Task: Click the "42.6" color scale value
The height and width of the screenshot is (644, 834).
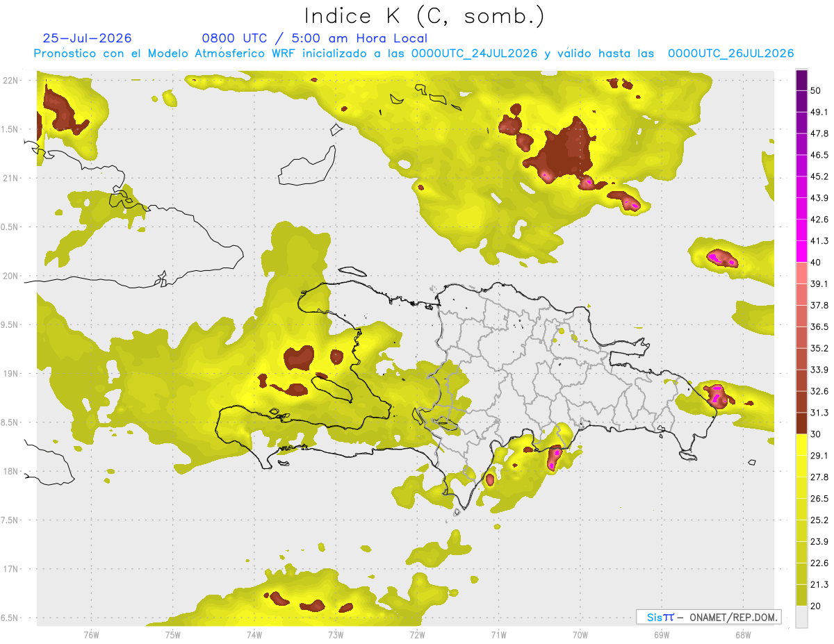Action: click(x=819, y=220)
